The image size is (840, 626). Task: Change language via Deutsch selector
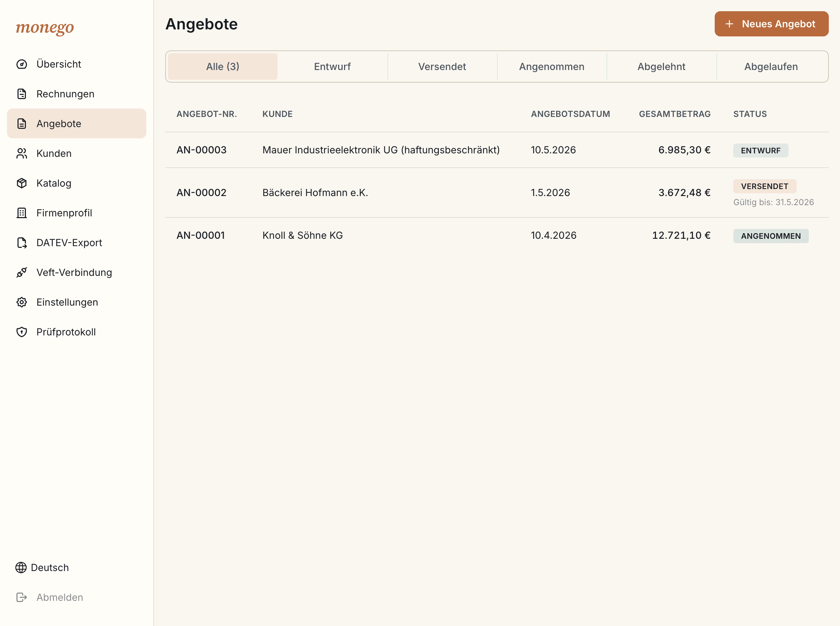point(42,568)
